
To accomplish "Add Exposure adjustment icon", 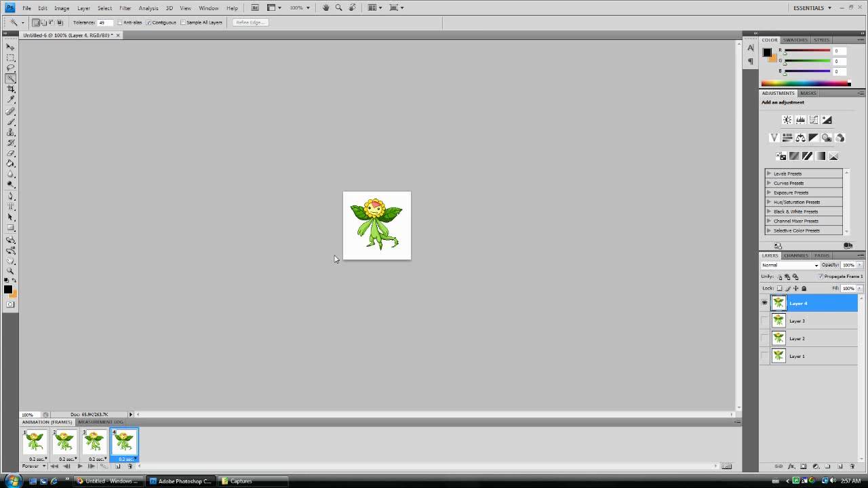I will pos(827,120).
